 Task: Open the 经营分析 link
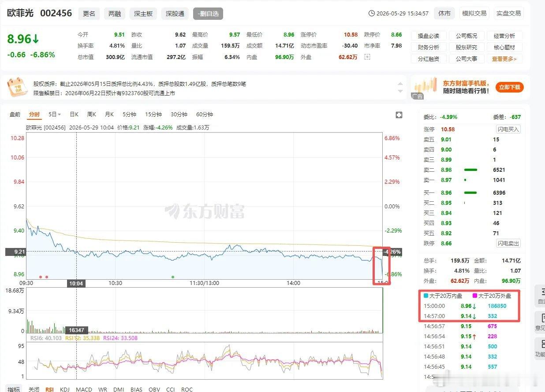(504, 36)
